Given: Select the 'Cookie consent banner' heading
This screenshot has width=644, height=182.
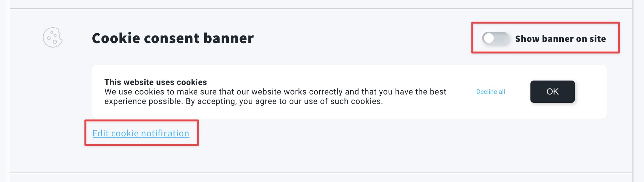Looking at the screenshot, I should click(x=173, y=38).
